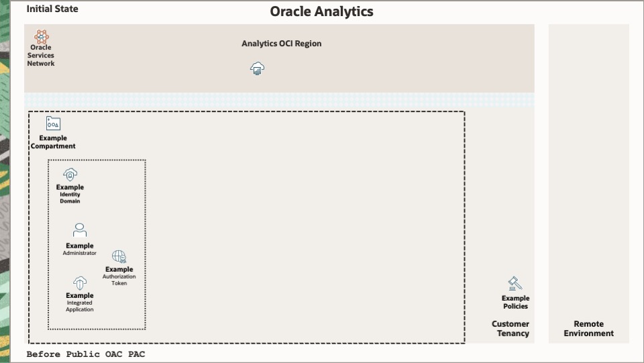The image size is (644, 363).
Task: Select the Analytics cloud icon
Action: 258,68
